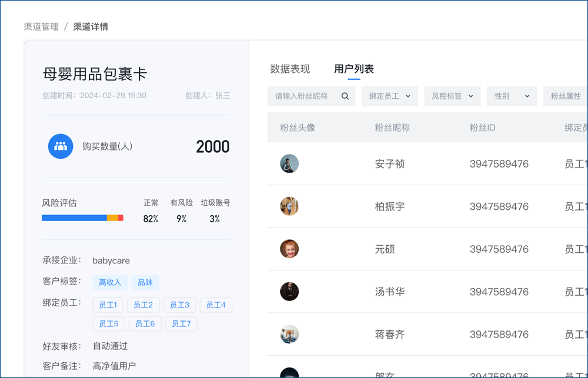588x378 pixels.
Task: Click the babycare company name
Action: coord(111,260)
